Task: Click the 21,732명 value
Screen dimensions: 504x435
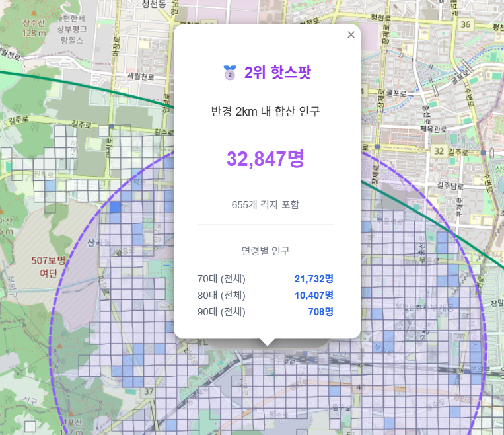Action: point(314,278)
